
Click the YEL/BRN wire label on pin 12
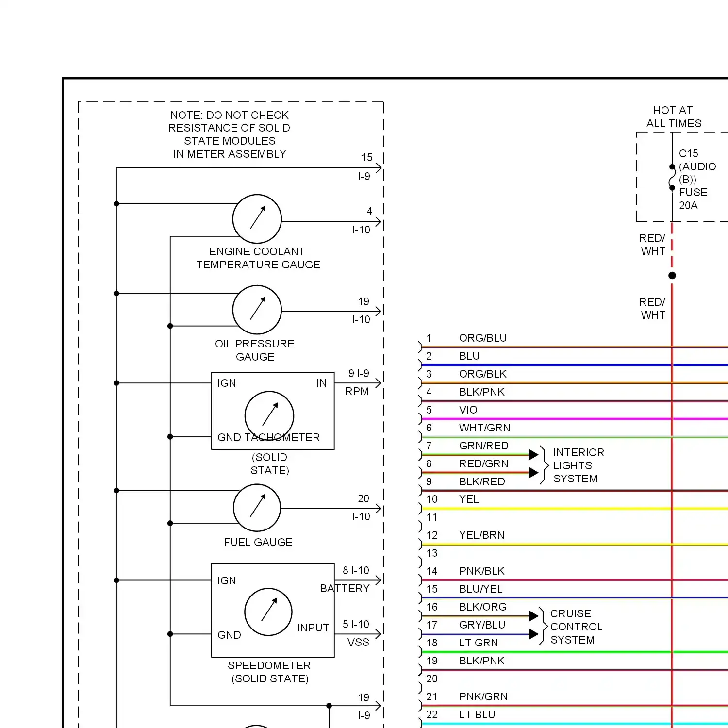tap(482, 535)
